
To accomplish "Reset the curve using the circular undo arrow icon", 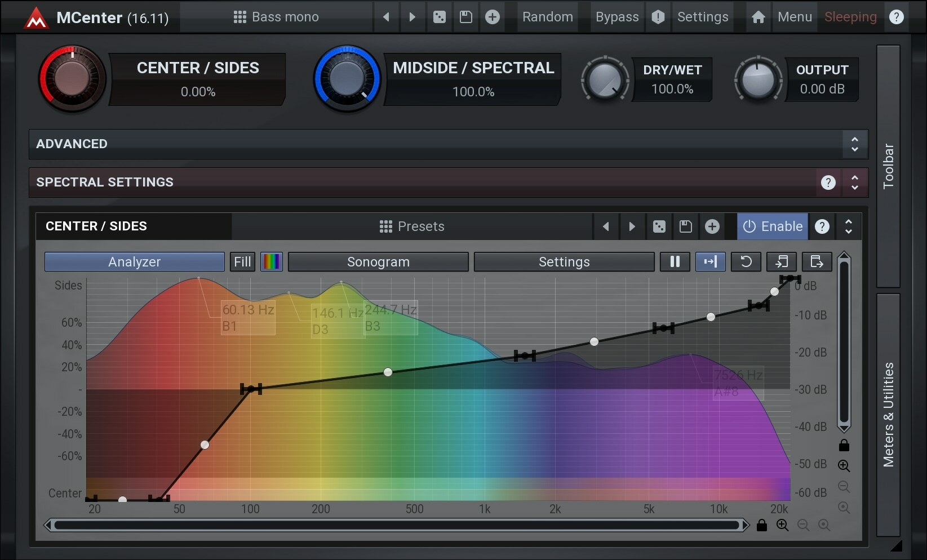I will [746, 261].
